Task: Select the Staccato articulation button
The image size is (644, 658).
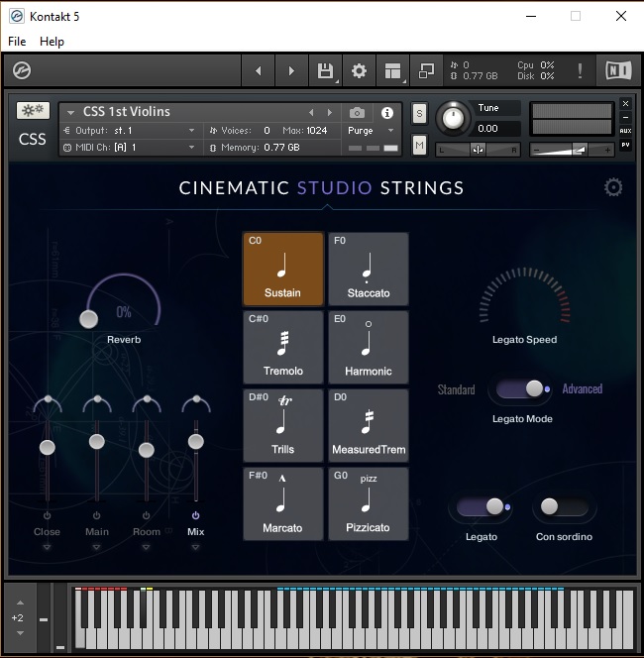Action: click(369, 270)
